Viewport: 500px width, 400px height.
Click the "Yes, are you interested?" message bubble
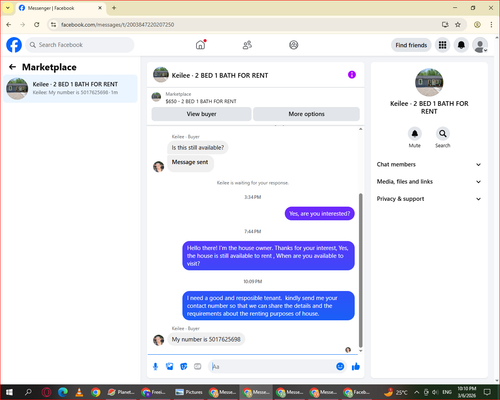(x=319, y=213)
